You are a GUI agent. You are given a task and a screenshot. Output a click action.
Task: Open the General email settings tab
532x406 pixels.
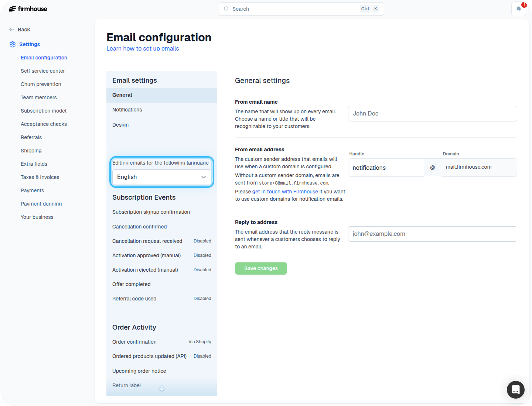[162, 95]
